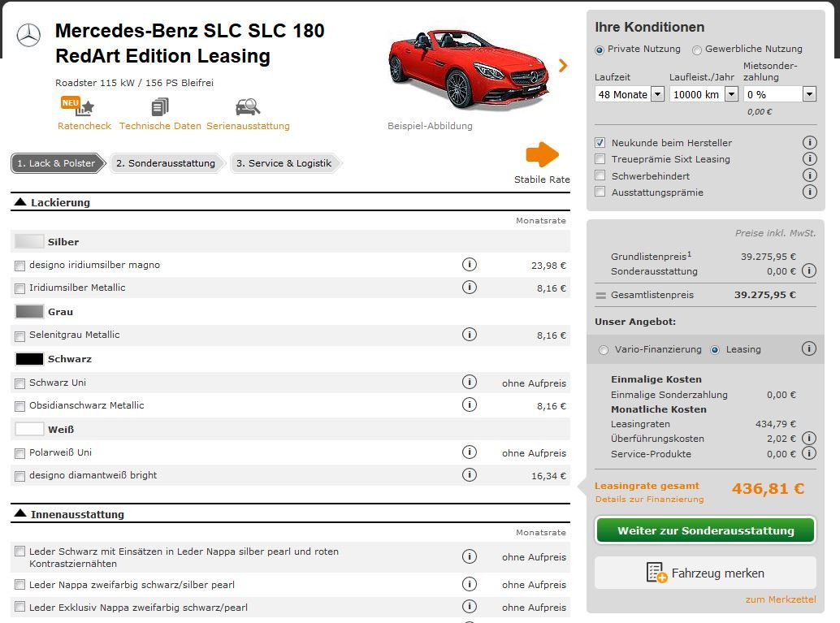Click the Mercedes-Benz logo
This screenshot has width=840, height=623.
point(28,35)
